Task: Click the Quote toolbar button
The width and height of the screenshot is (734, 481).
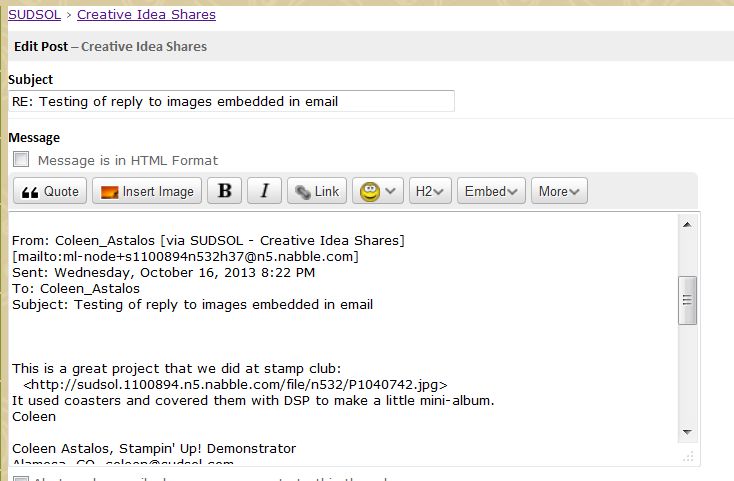Action: click(x=50, y=191)
